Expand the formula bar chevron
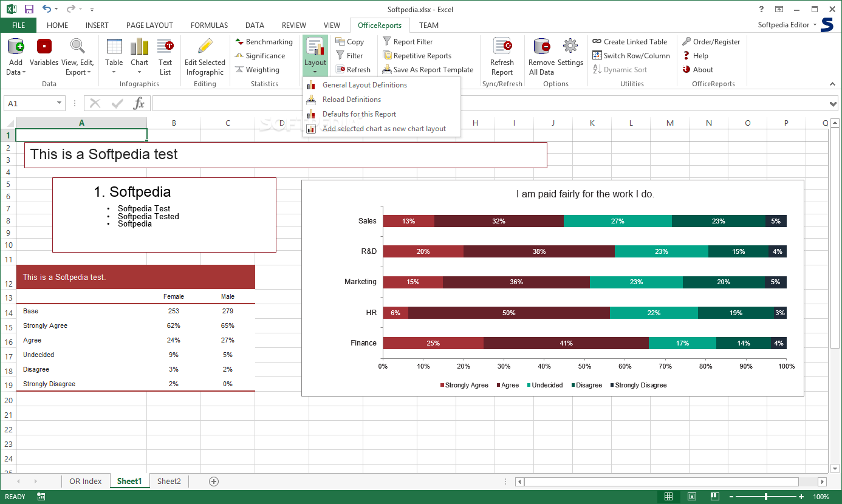 coord(832,103)
